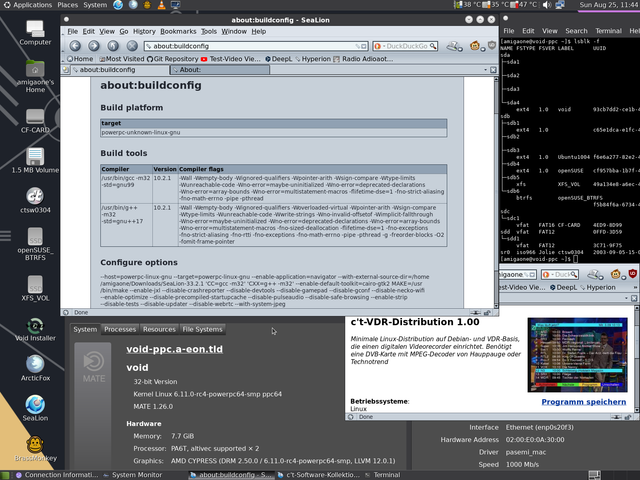Switch to Connection Informati... in taskbar
The image size is (640, 480).
click(57, 475)
